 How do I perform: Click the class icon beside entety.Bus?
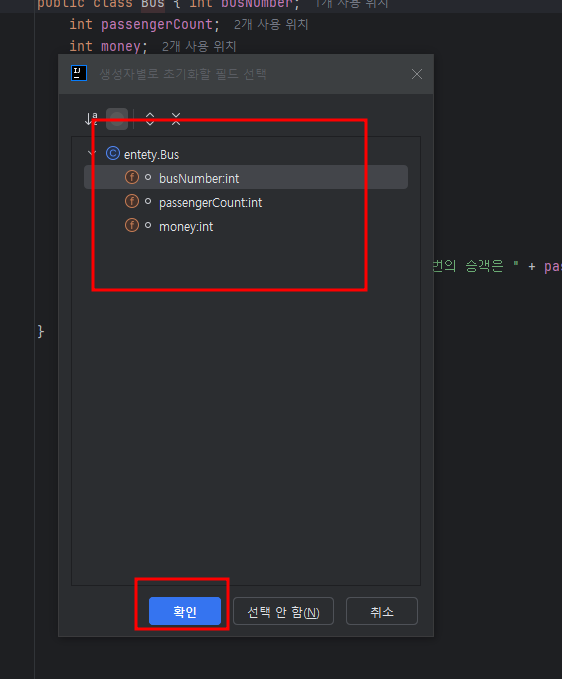tap(113, 154)
